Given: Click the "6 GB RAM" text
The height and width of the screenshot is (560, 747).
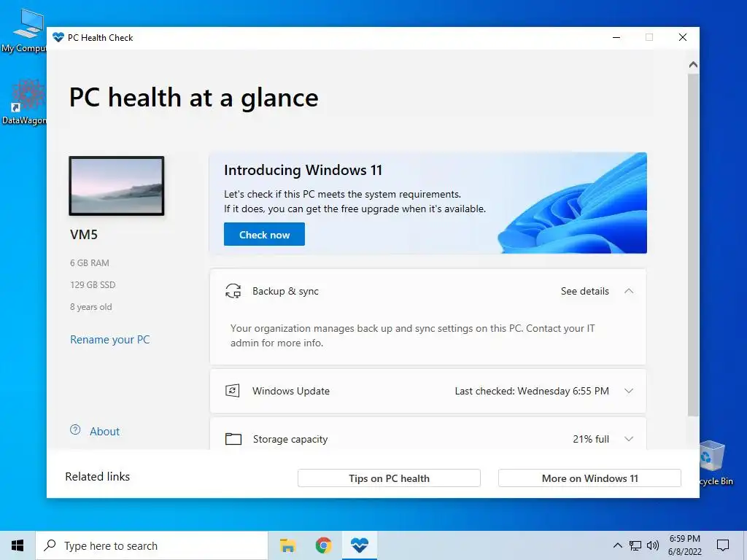Looking at the screenshot, I should tap(90, 262).
